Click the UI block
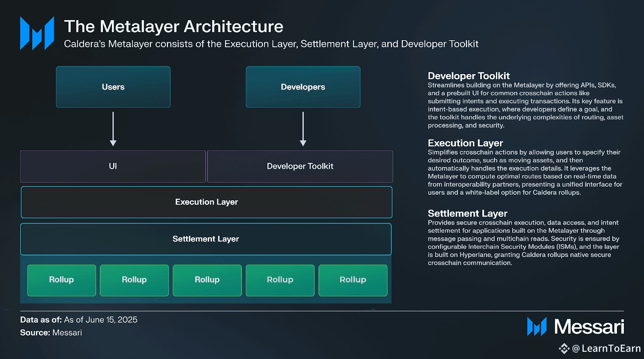Screen dimensions: 644x359 [x=113, y=166]
